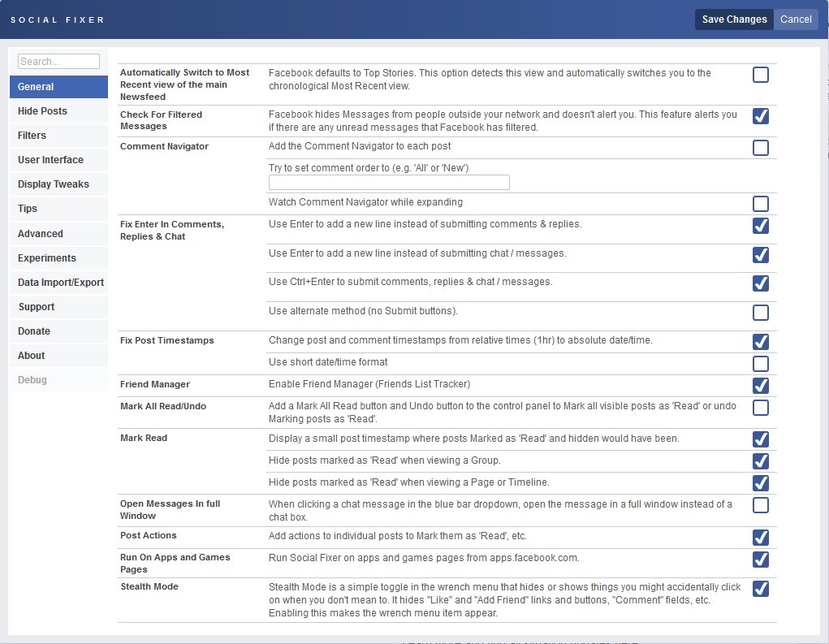Click the 'Mark All Read/Undo' setting label
Image resolution: width=829 pixels, height=644 pixels.
(163, 406)
